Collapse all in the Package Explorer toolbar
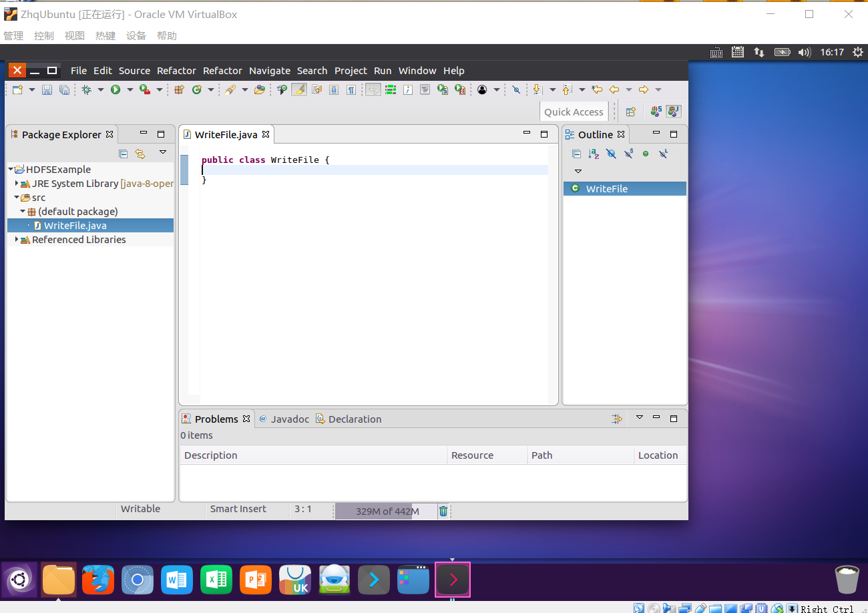 [x=123, y=154]
